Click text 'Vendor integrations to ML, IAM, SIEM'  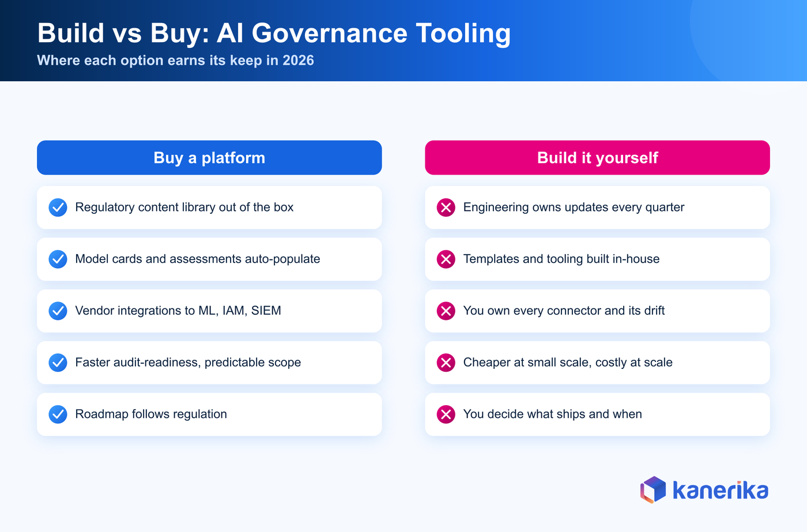[178, 311]
